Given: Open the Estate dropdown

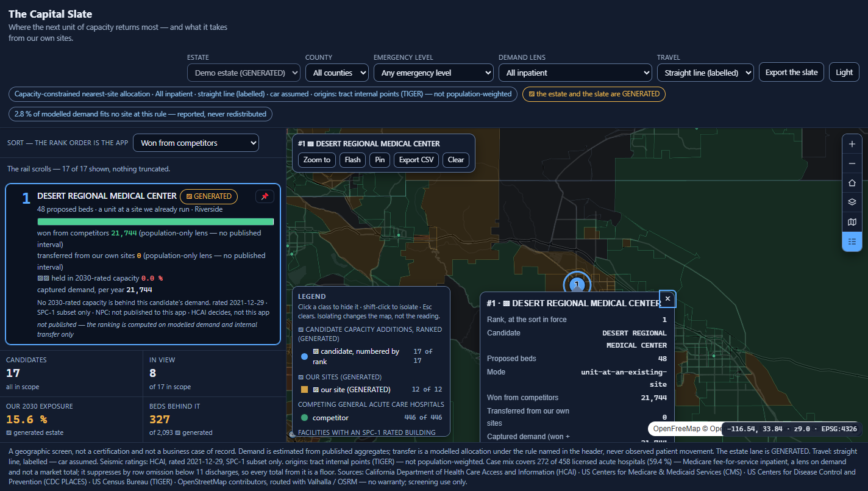Looking at the screenshot, I should point(244,73).
